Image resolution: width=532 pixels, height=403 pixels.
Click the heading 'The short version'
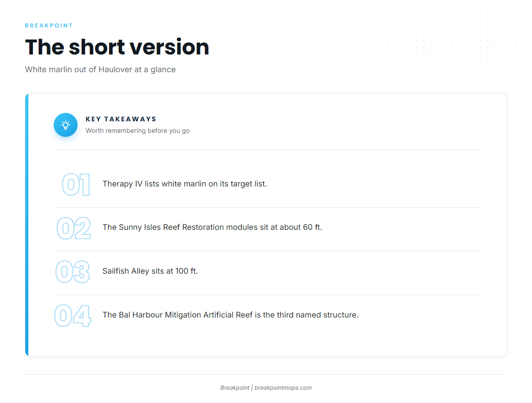(x=117, y=47)
